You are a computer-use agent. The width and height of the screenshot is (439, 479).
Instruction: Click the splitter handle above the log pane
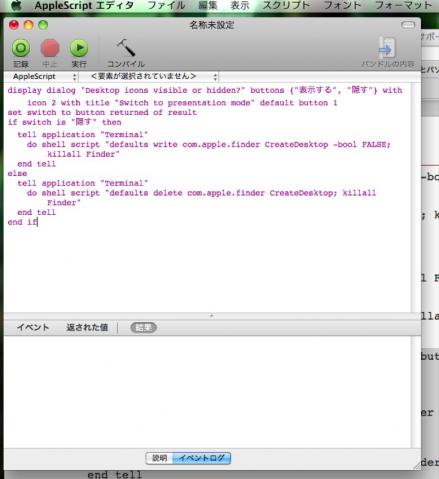[x=212, y=315]
